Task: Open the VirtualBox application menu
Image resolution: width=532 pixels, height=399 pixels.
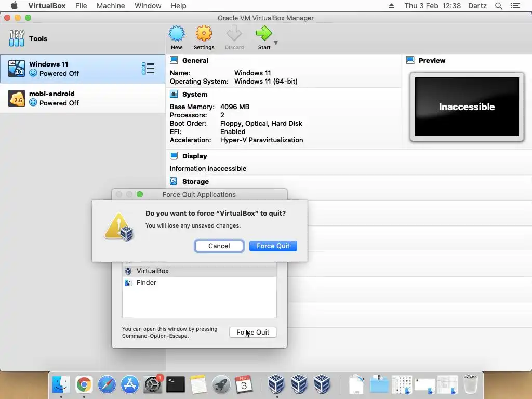Action: pos(47,6)
